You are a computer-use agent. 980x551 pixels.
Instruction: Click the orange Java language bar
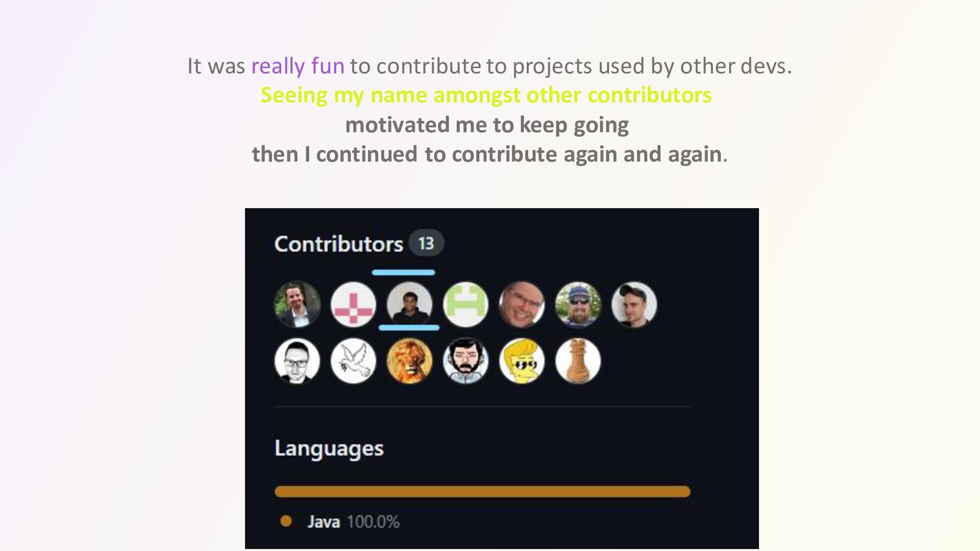(482, 492)
